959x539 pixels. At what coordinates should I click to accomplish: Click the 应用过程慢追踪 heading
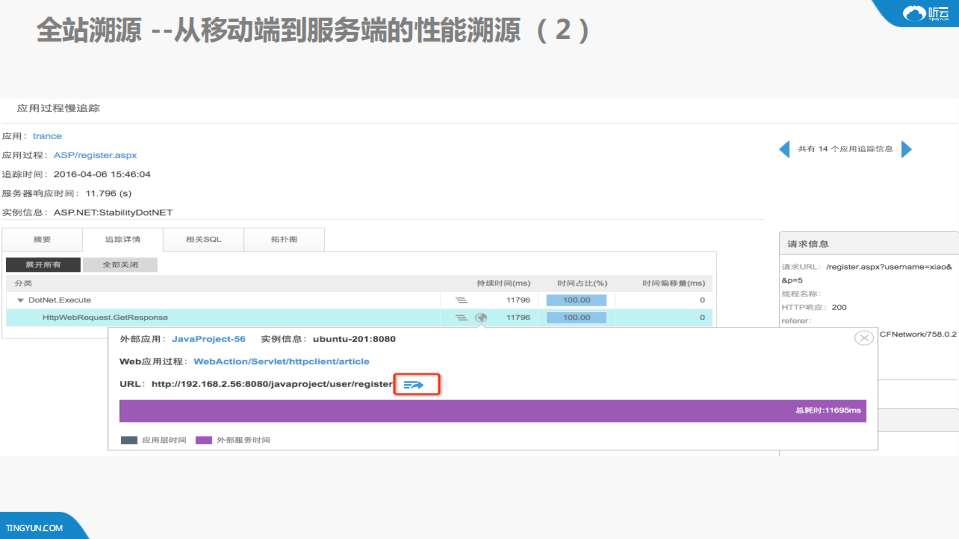[x=58, y=108]
